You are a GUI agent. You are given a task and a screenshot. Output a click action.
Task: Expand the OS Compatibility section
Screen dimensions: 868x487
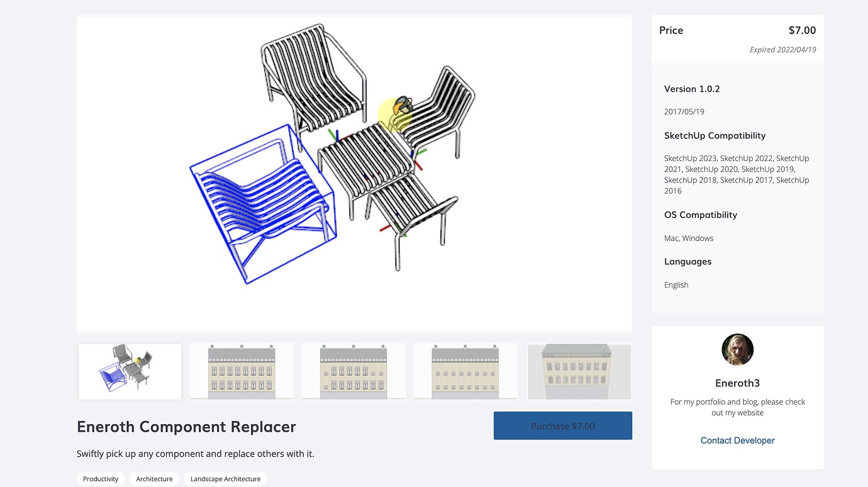700,215
